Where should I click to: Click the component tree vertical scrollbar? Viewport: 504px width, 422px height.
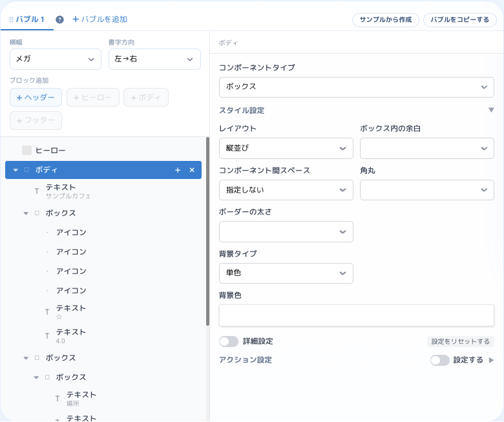207,231
